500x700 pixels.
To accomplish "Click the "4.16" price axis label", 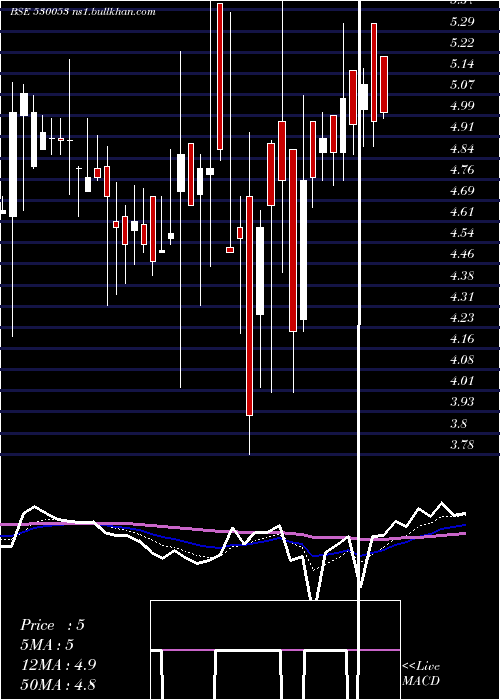I will click(x=462, y=339).
